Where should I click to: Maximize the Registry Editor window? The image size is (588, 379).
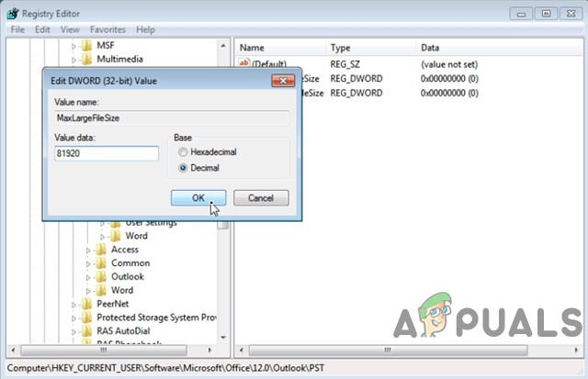(546, 14)
